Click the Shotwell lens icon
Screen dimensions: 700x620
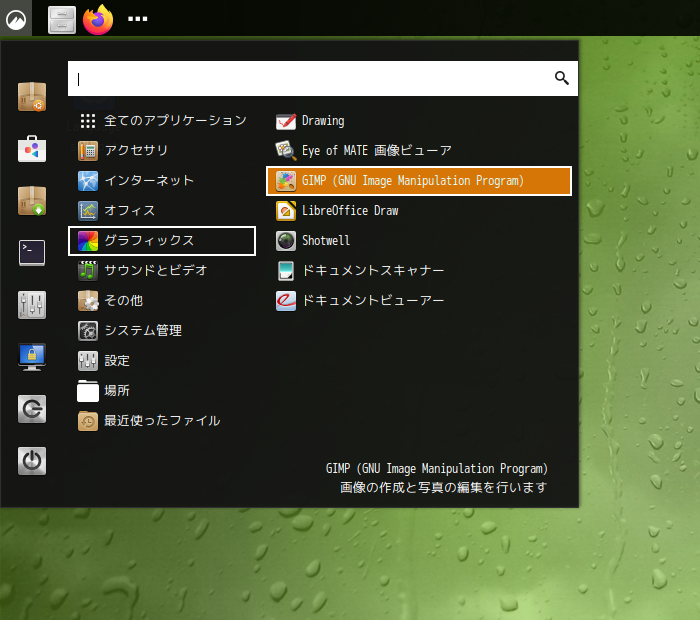[x=286, y=241]
